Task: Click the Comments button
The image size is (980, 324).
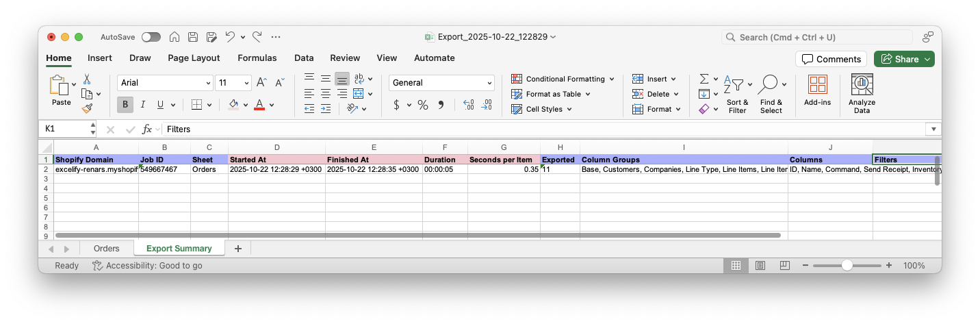Action: tap(831, 59)
